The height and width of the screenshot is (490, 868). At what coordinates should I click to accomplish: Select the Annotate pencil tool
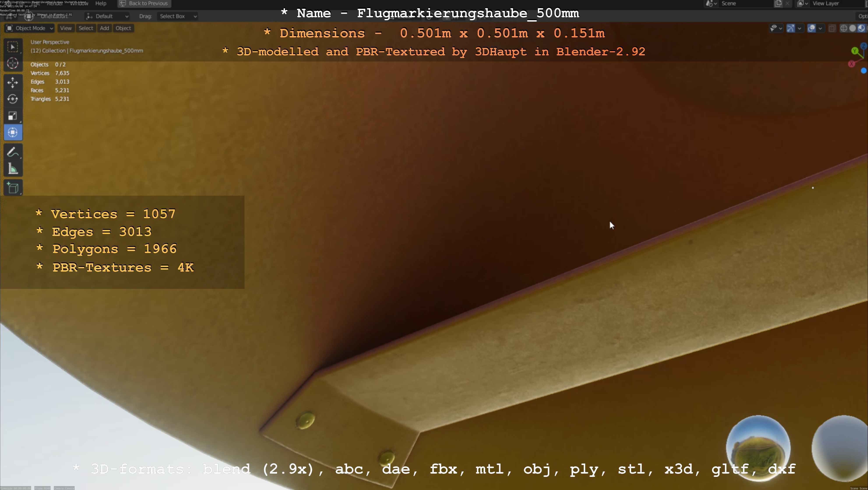(13, 153)
